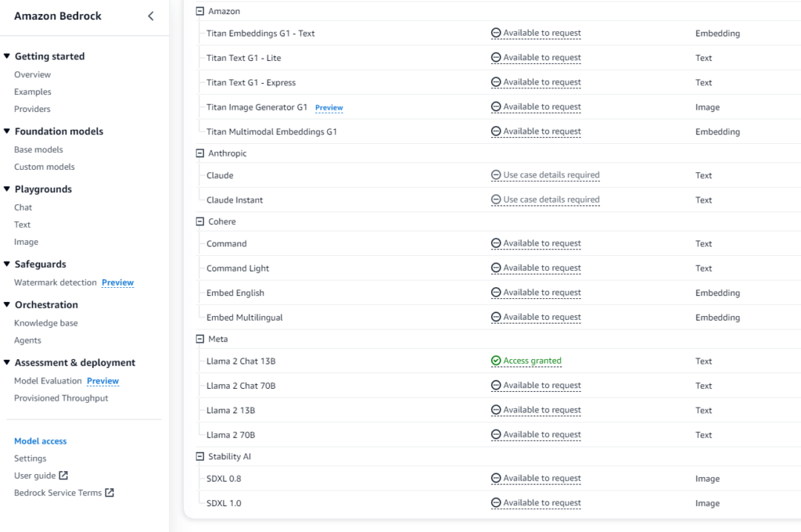Collapse the Assessment & deployment sidebar section
The image size is (801, 532).
click(6, 362)
